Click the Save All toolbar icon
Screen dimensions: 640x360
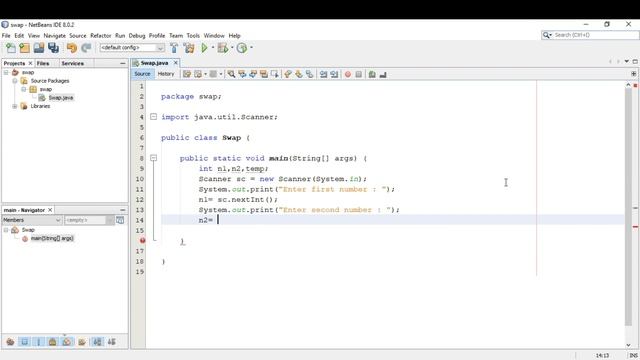53,48
